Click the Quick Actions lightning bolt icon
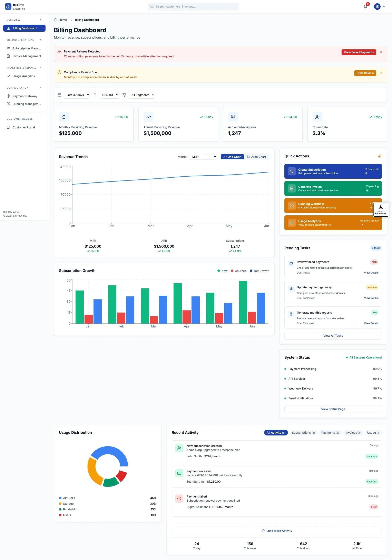392x560 pixels. pyautogui.click(x=380, y=156)
